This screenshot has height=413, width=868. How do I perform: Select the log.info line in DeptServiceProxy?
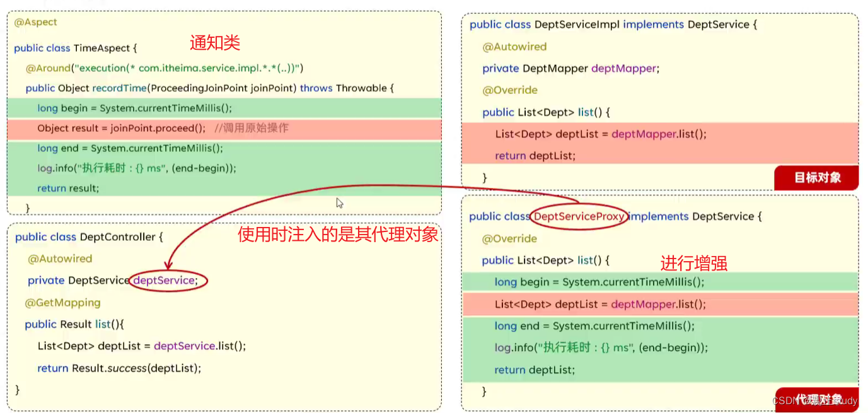point(601,348)
